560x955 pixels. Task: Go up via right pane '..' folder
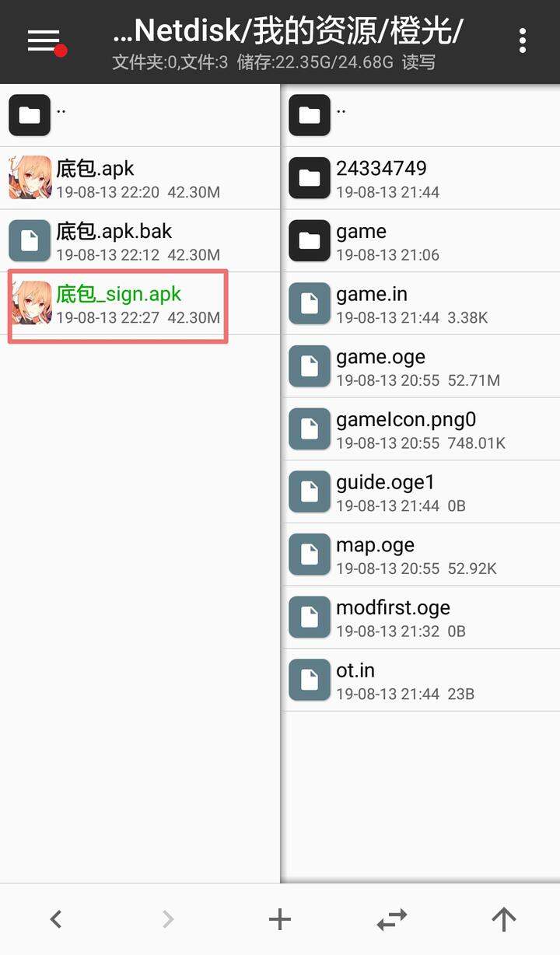point(421,115)
